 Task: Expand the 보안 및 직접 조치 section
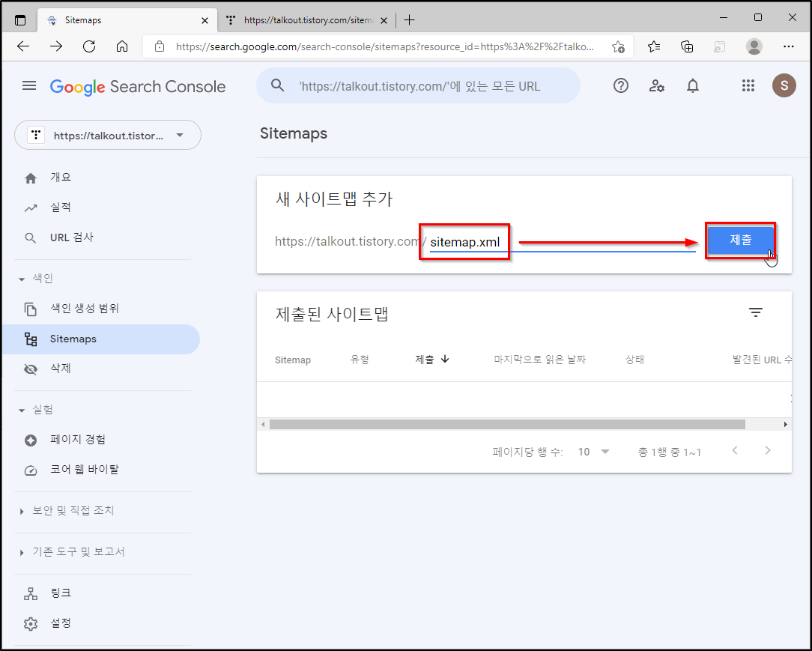point(22,512)
